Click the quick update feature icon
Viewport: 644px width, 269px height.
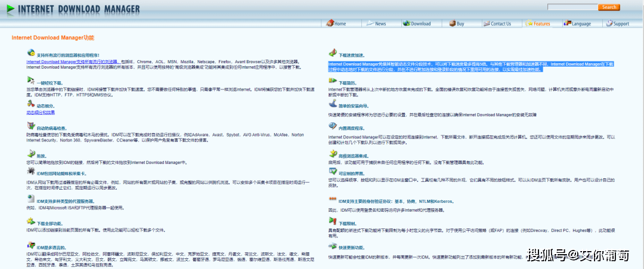[332, 246]
